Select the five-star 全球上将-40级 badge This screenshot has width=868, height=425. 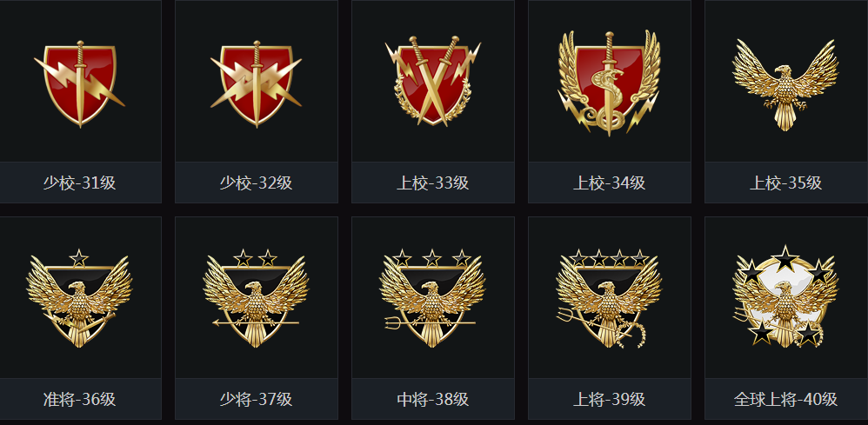(785, 296)
